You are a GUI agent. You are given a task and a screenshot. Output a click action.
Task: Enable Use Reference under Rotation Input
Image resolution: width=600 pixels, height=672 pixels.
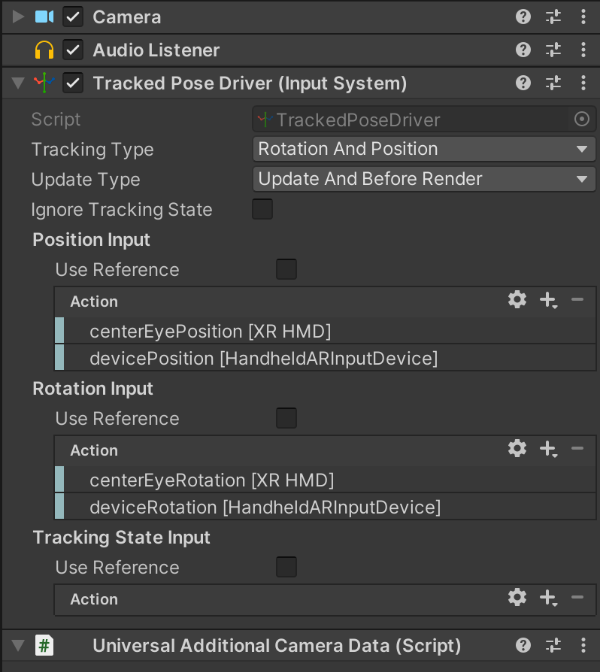click(x=286, y=418)
